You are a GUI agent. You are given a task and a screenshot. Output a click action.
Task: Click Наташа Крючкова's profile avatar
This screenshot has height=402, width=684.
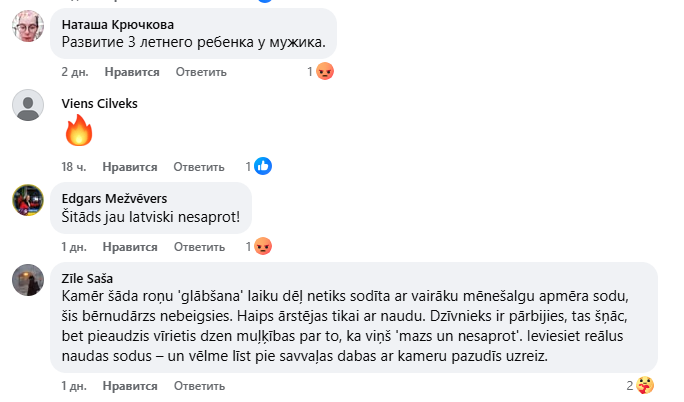click(27, 27)
